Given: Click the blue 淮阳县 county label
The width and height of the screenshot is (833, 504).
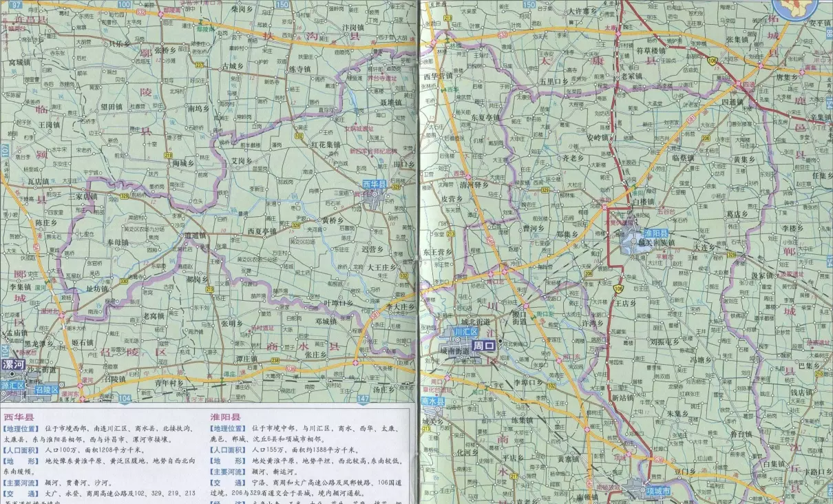Looking at the screenshot, I should pos(655,233).
